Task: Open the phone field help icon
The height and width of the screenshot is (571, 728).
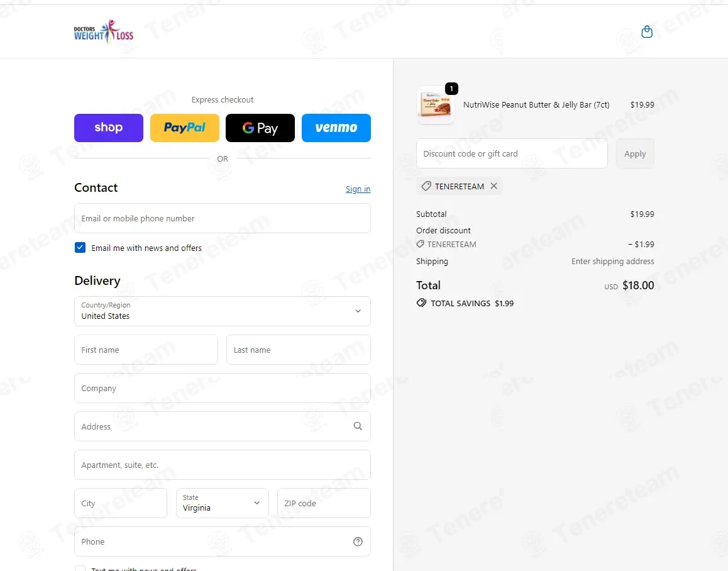Action: coord(358,541)
